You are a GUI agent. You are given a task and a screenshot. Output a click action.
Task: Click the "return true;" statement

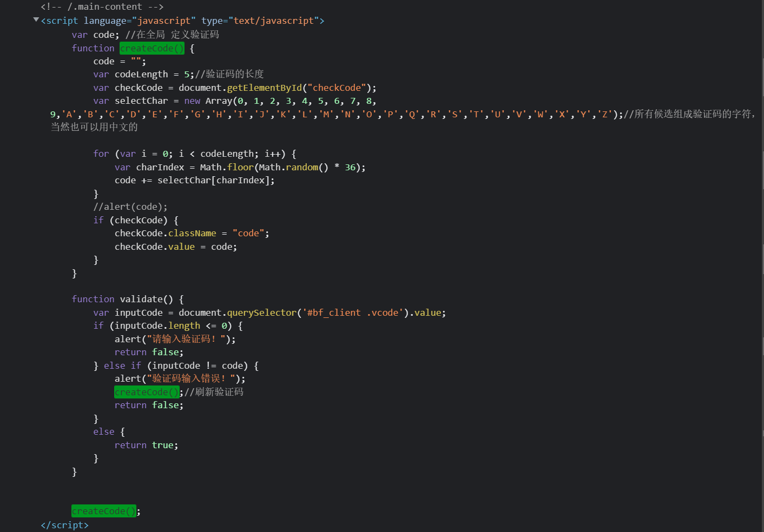click(x=146, y=445)
